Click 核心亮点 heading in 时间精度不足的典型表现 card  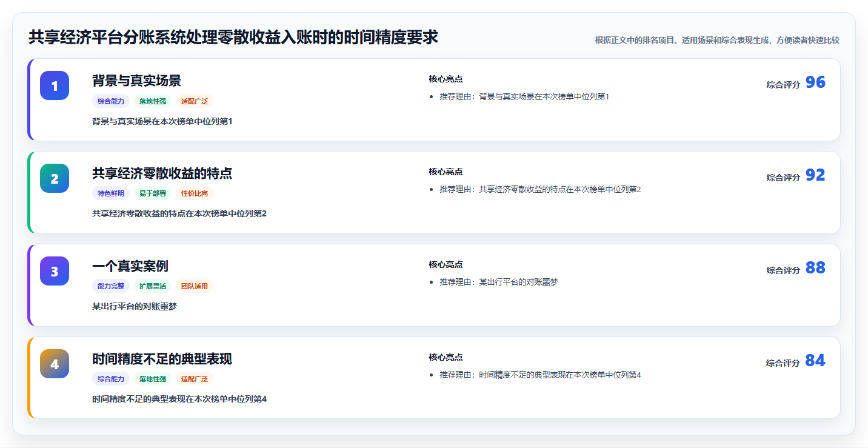coord(446,358)
